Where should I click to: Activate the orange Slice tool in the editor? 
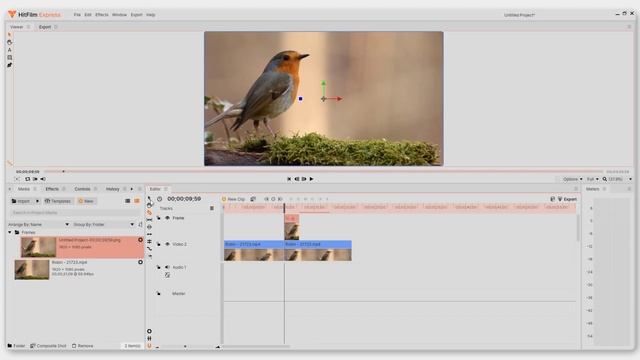(149, 213)
